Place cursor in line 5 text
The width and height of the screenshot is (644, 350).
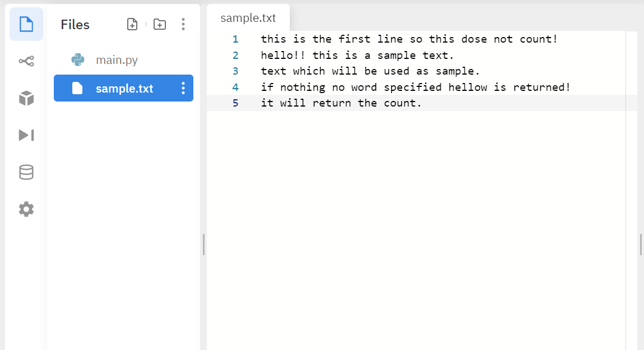click(341, 103)
